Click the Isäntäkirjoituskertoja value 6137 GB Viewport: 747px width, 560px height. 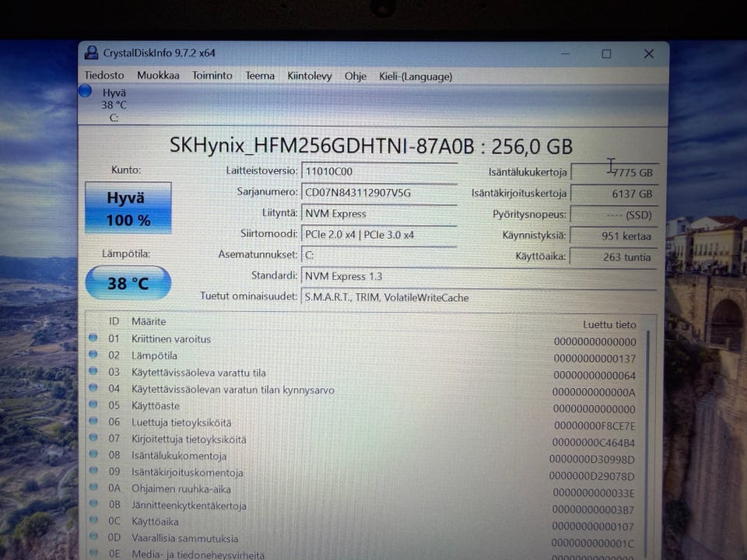pos(614,194)
